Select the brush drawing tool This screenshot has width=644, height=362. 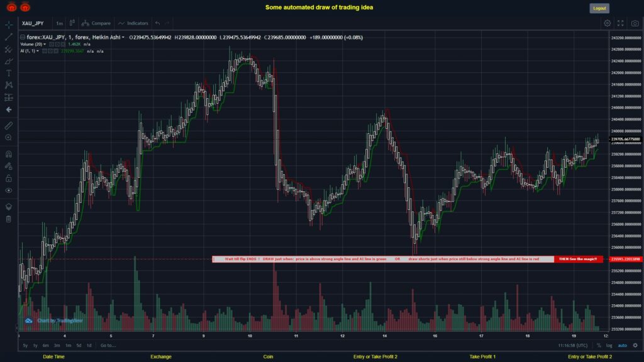(9, 61)
